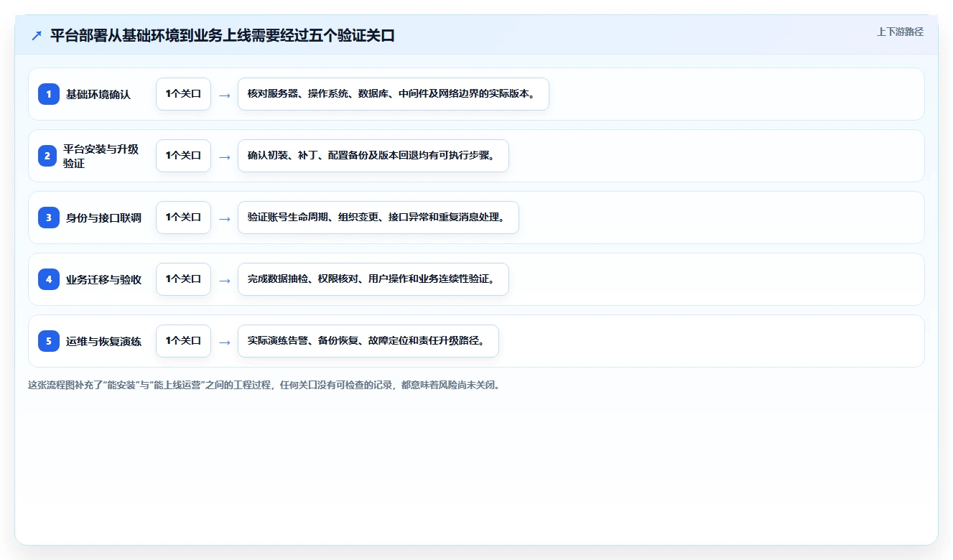Open the 实际演练告警、备份恢复 description box
This screenshot has width=953, height=560.
(x=368, y=341)
